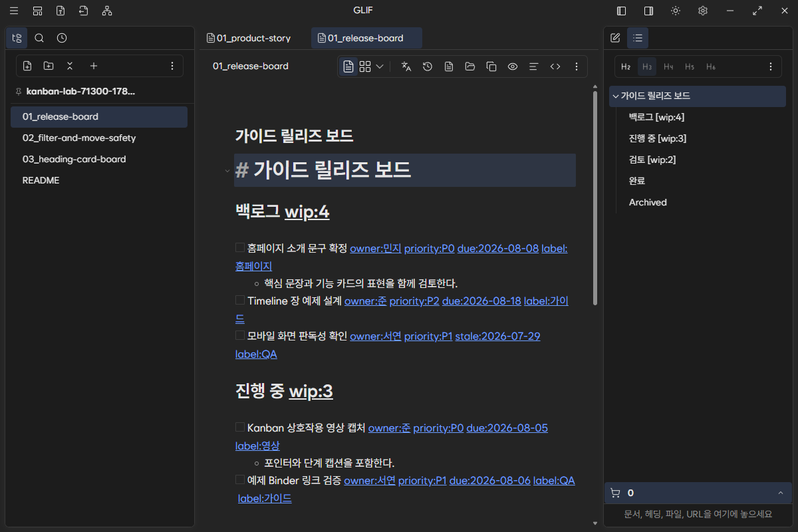Screen dimensions: 798x532
Task: Click the text alignment lines icon
Action: [533, 66]
